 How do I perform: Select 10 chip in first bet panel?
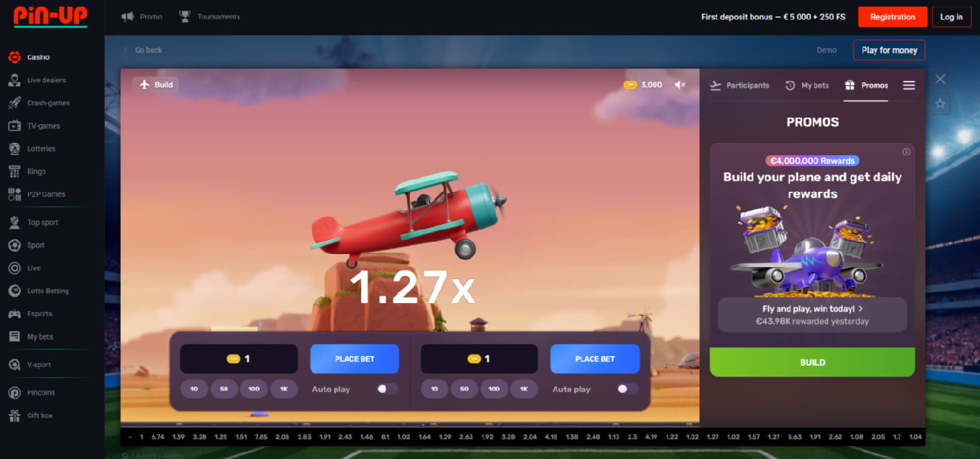tap(194, 389)
